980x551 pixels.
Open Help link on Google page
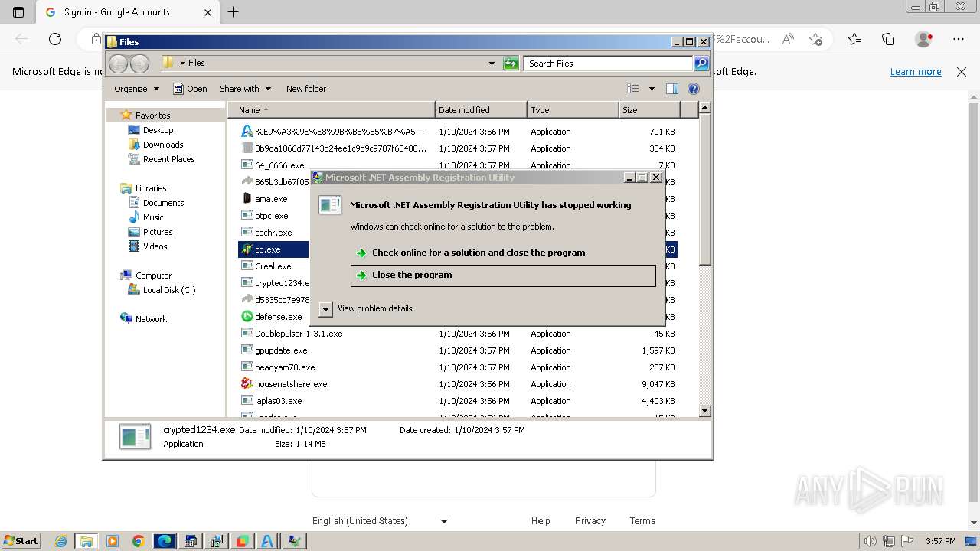541,521
